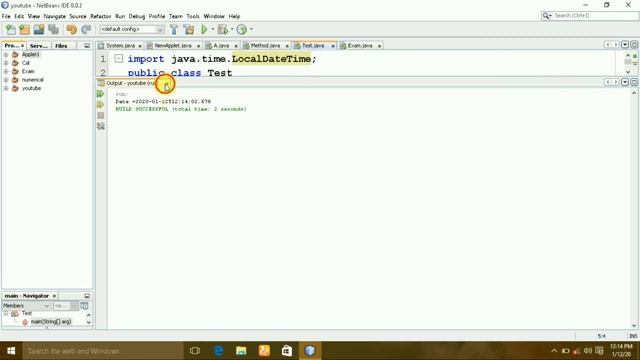Maximize the editor window group
Viewport: 640px width, 360px height.
tap(634, 44)
